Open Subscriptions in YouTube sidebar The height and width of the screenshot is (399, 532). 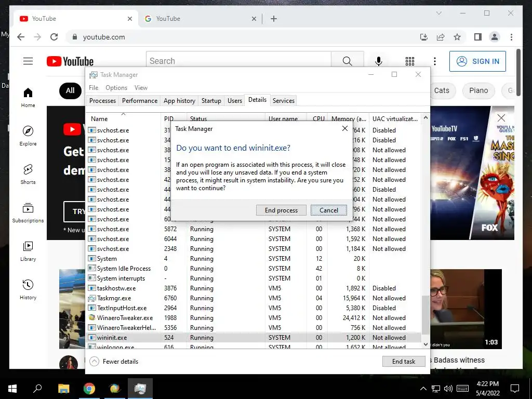(x=28, y=212)
